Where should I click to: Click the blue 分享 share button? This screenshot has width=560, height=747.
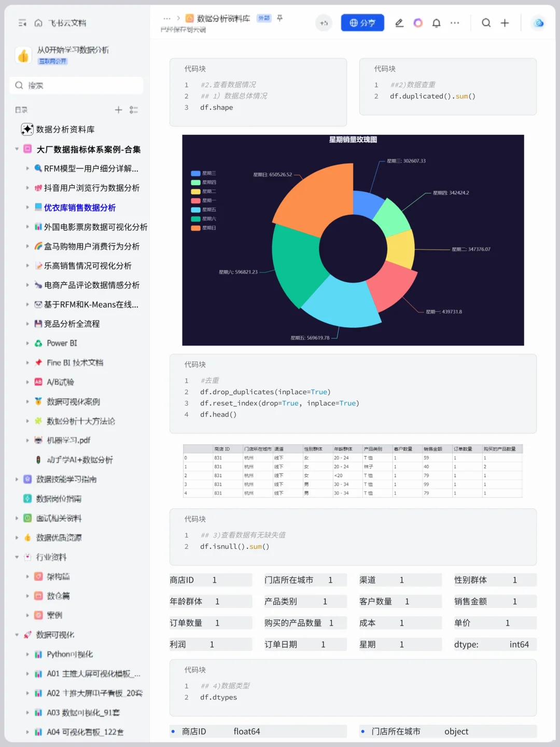pyautogui.click(x=362, y=23)
